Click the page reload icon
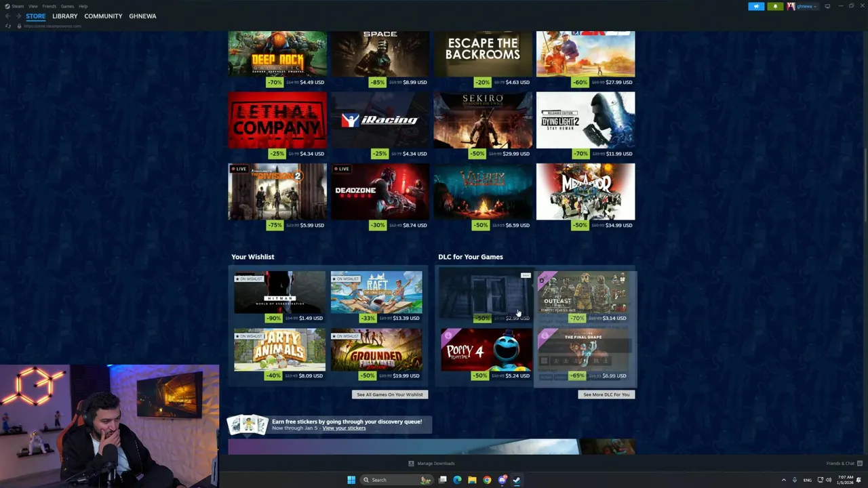This screenshot has height=488, width=868. [x=7, y=26]
